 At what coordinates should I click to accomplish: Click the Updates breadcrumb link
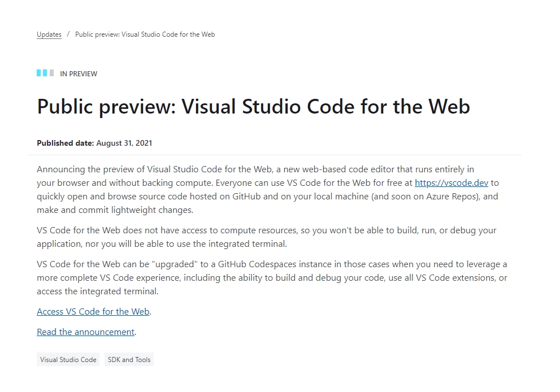tap(49, 34)
